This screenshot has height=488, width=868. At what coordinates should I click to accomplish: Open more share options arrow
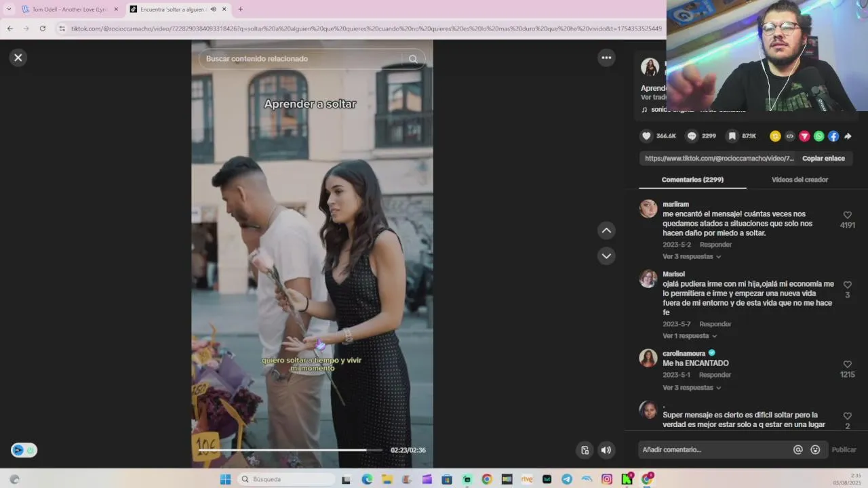pyautogui.click(x=848, y=136)
